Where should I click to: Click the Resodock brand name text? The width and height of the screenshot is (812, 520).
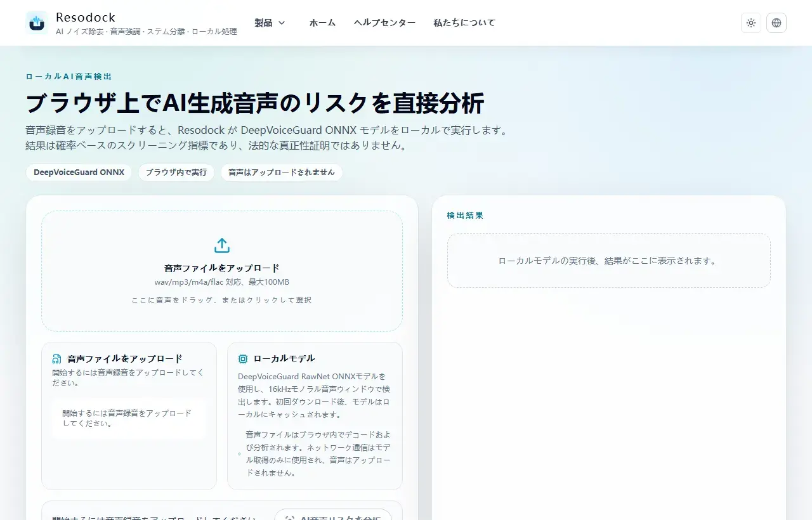(x=86, y=17)
